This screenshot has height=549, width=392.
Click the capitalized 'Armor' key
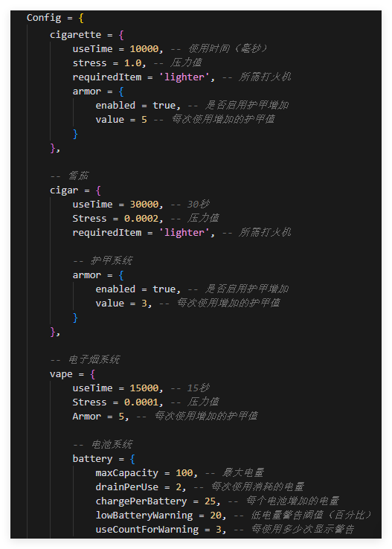click(86, 417)
